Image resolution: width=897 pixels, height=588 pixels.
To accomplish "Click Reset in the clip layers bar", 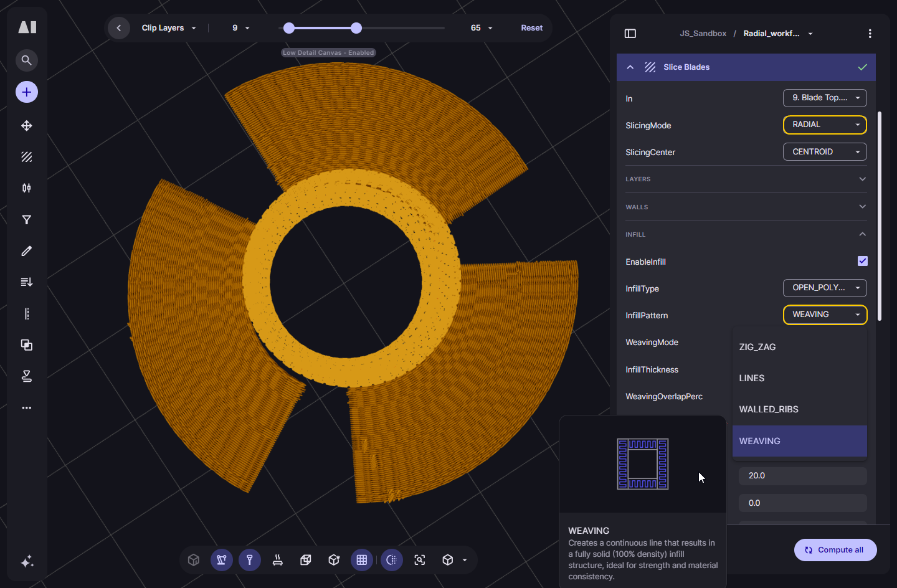I will (x=531, y=28).
